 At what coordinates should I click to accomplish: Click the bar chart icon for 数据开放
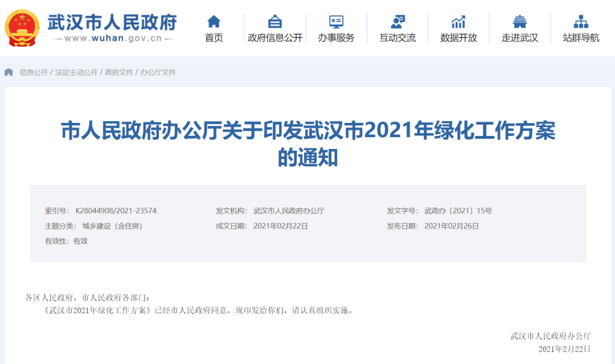coord(458,22)
